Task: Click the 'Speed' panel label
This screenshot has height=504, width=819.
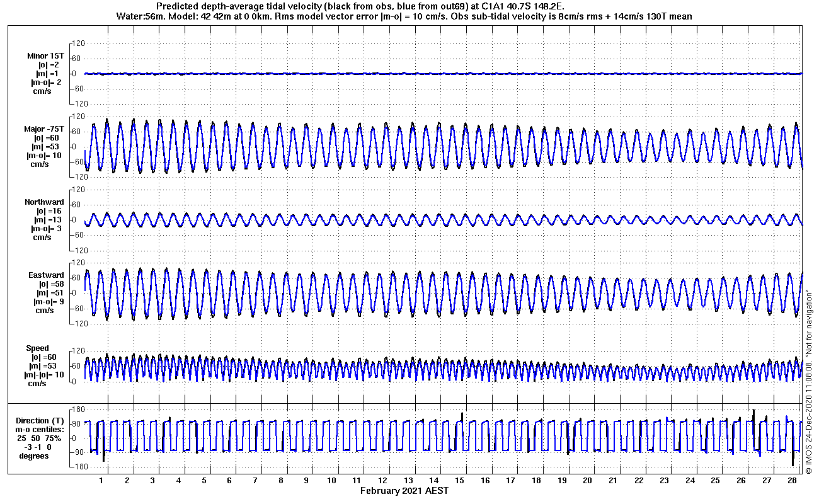Action: [37, 348]
